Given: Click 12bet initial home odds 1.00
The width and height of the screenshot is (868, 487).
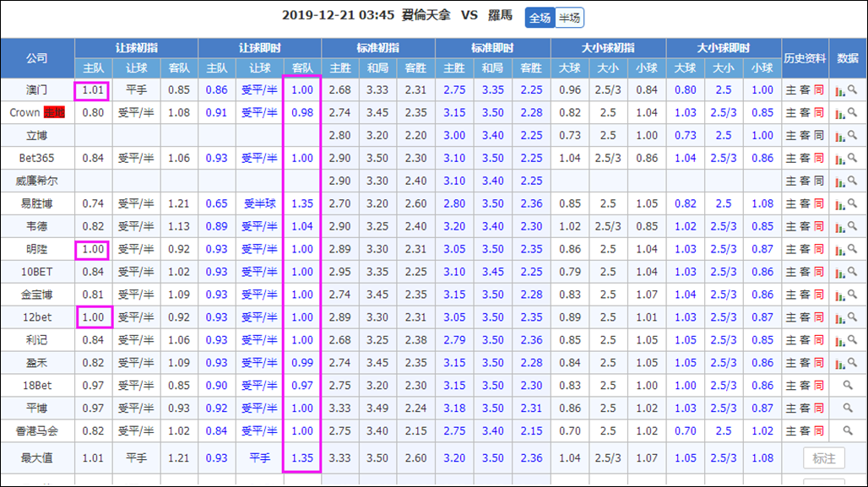Looking at the screenshot, I should (93, 317).
